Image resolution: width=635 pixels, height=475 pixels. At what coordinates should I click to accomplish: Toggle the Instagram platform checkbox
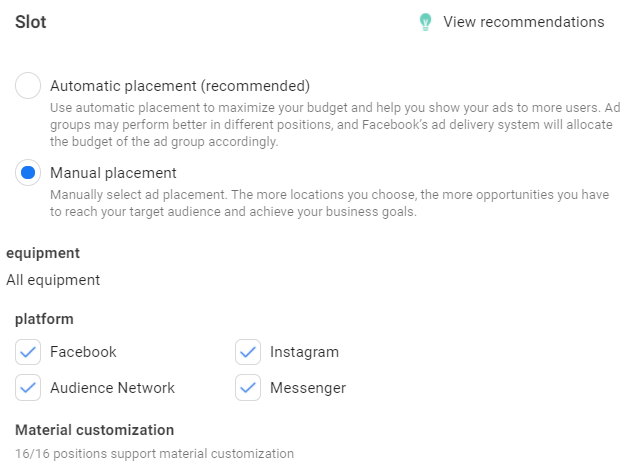coord(248,352)
